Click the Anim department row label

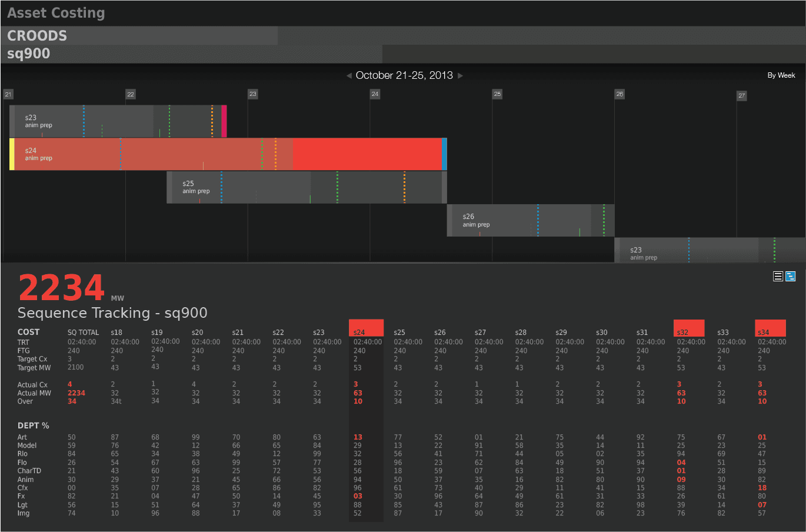[26, 480]
